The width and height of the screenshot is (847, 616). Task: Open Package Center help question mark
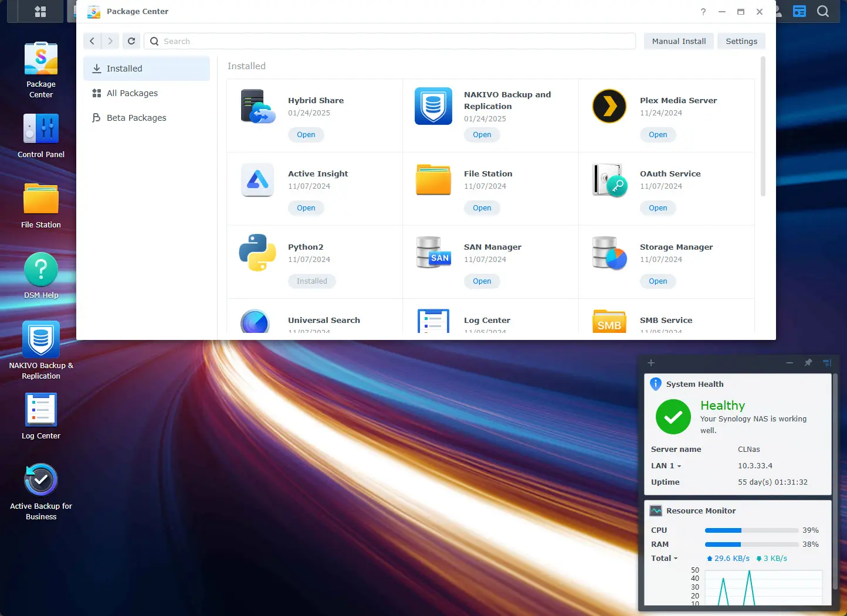point(703,12)
